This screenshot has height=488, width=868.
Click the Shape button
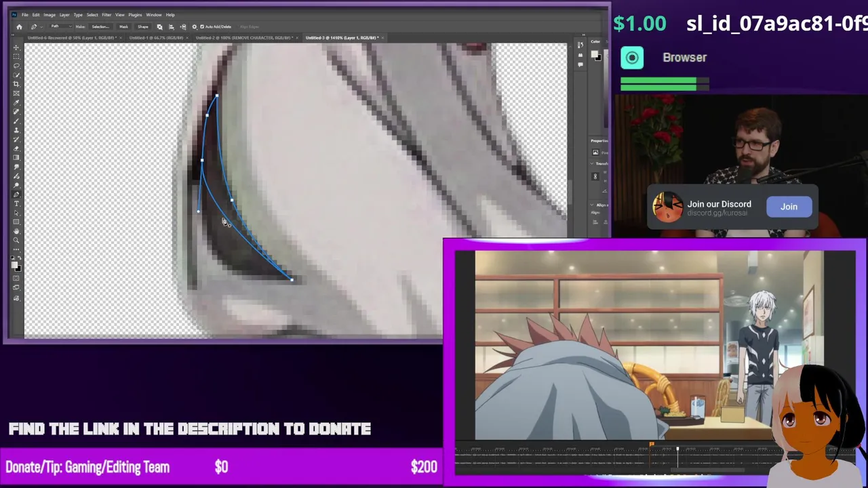[142, 26]
